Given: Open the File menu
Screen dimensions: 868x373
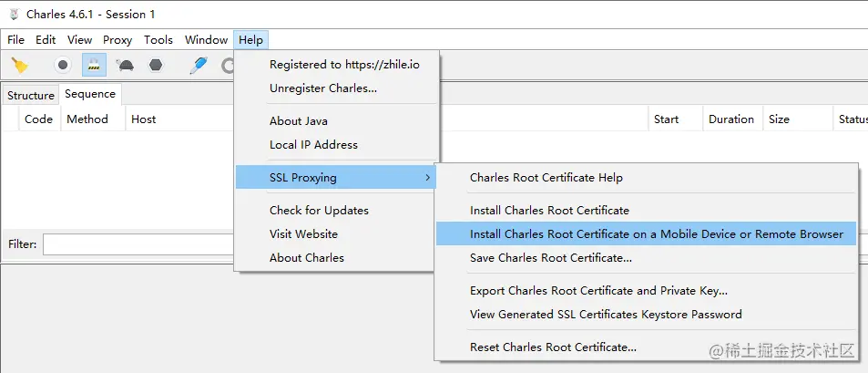Looking at the screenshot, I should coord(16,39).
